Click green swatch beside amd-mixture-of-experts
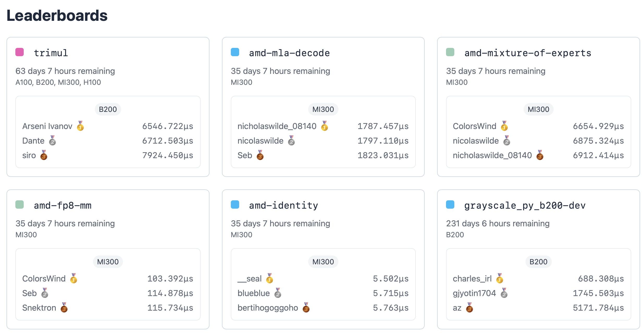The width and height of the screenshot is (644, 333). point(450,52)
